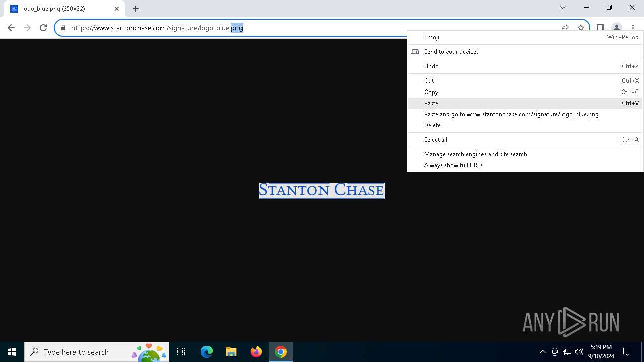The image size is (644, 362).
Task: Click the Chrome taskbar icon
Action: 281,352
